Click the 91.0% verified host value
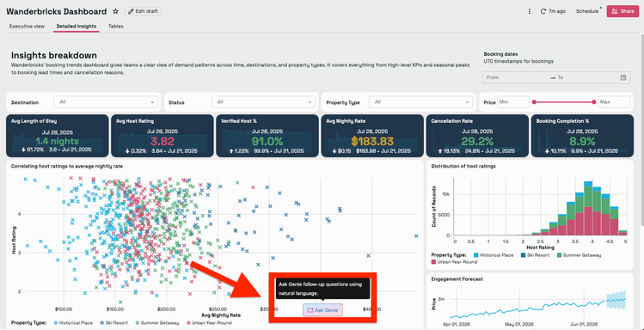Viewport: 644px width, 330px height. tap(267, 142)
